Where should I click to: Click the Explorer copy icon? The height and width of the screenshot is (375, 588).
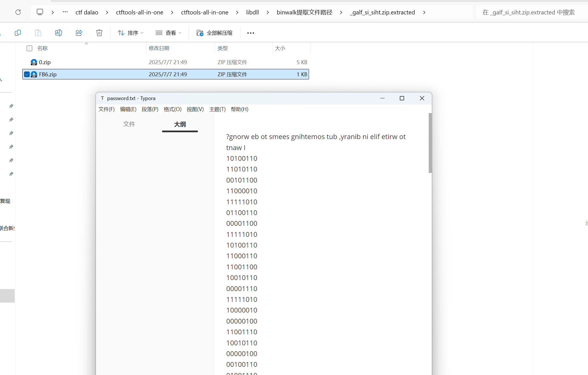18,33
